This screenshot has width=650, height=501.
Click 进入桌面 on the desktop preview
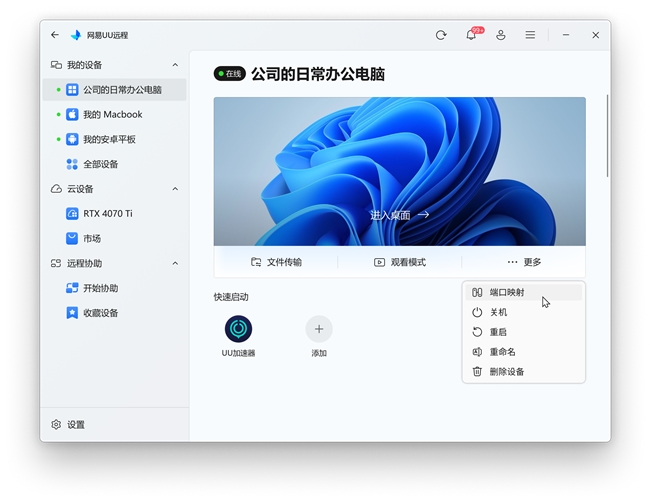click(x=400, y=215)
